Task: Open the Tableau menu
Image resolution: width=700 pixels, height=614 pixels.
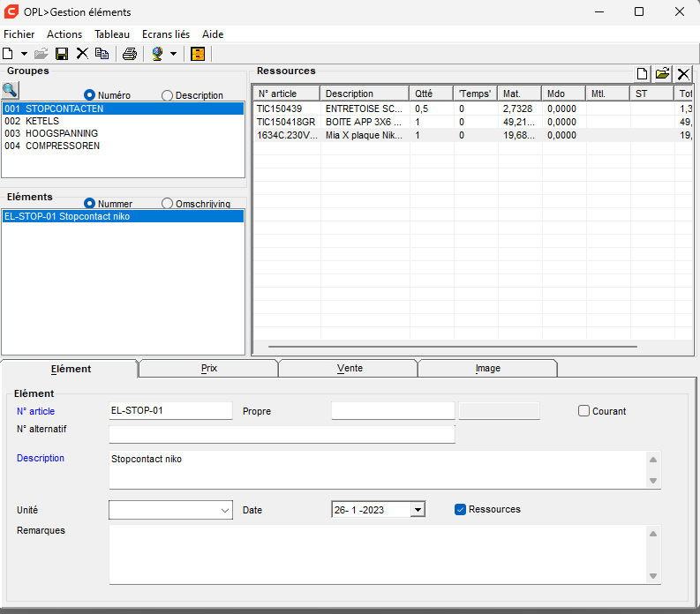Action: pyautogui.click(x=112, y=34)
